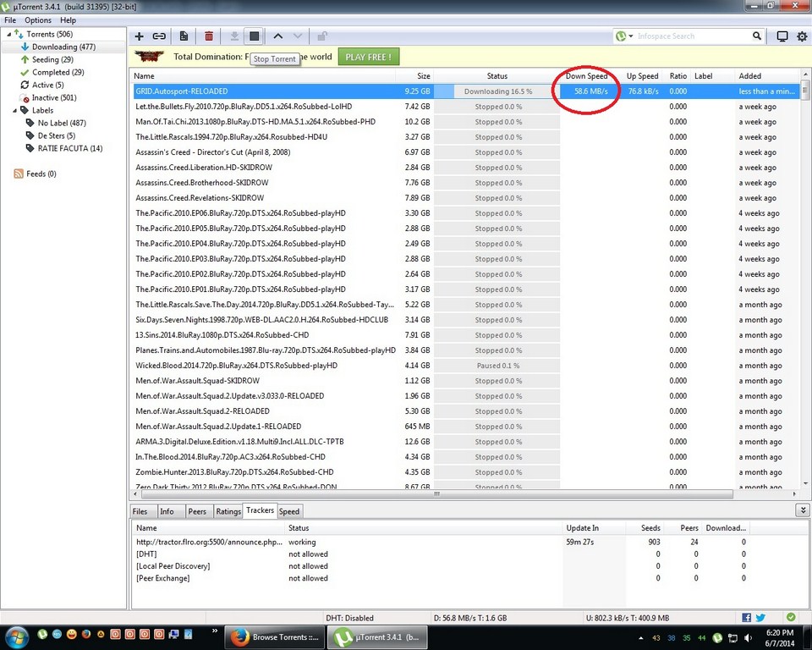The image size is (812, 650).
Task: Click the red Remove Torrent trash icon
Action: click(209, 36)
